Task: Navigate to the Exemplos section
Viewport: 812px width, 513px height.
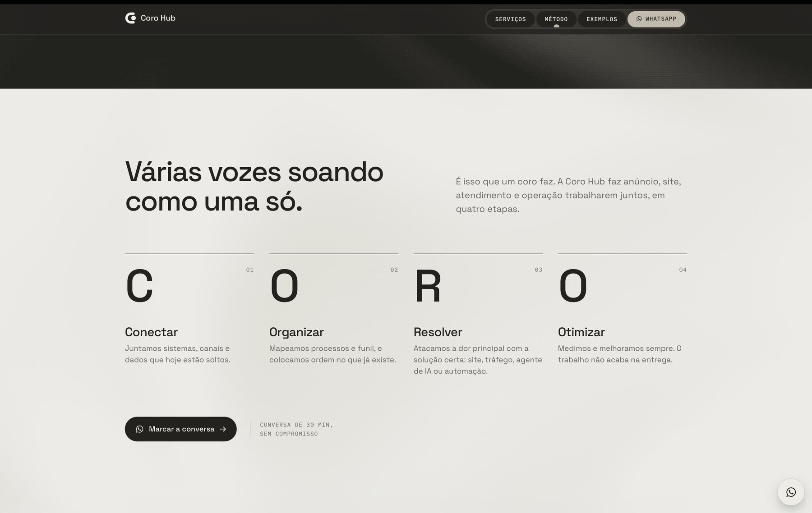Action: point(601,19)
